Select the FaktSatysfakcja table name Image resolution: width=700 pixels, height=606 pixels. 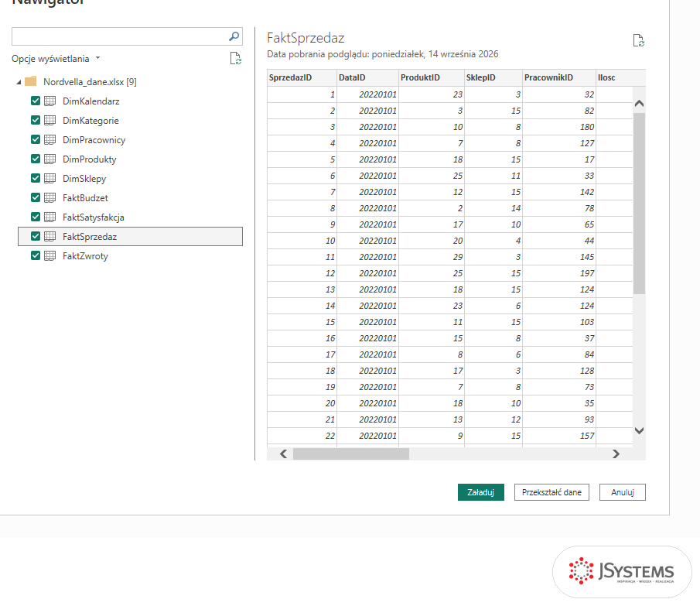94,217
